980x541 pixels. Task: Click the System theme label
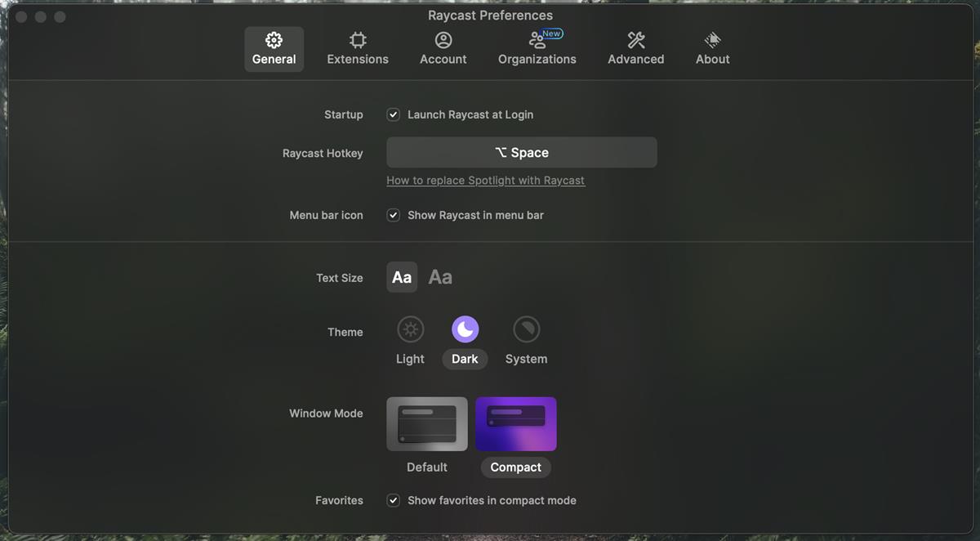pyautogui.click(x=526, y=359)
